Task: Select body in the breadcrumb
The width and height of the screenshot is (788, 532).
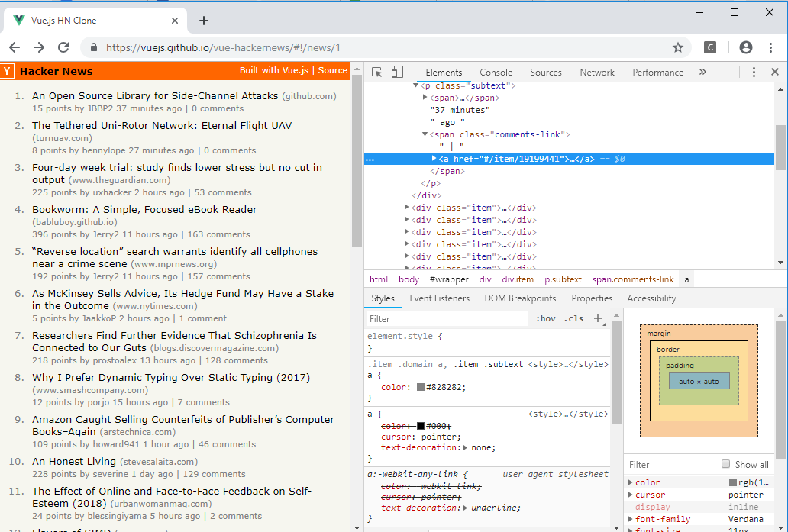Action: (x=409, y=279)
